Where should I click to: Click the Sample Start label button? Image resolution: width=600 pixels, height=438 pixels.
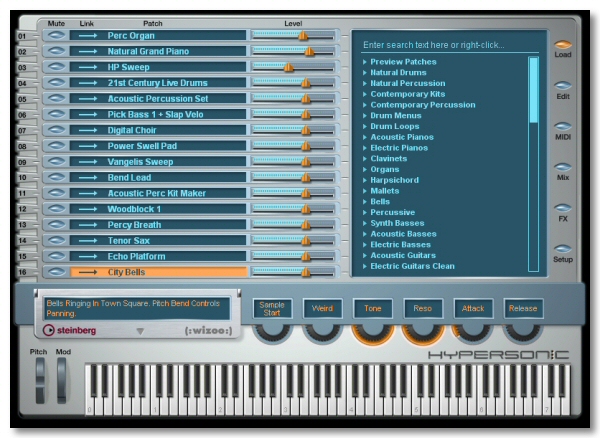tap(272, 308)
